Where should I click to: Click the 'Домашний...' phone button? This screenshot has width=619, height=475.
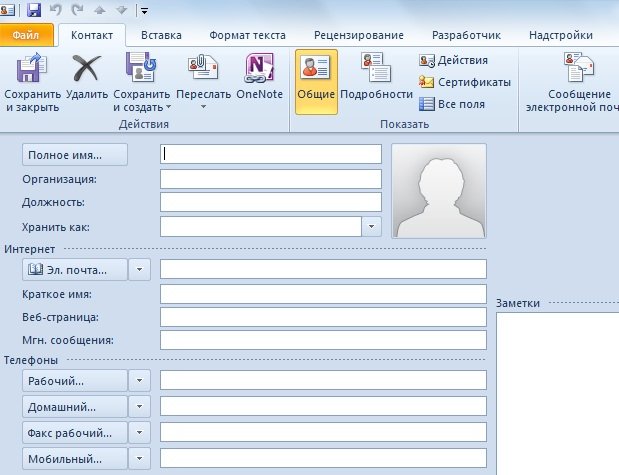[x=75, y=407]
